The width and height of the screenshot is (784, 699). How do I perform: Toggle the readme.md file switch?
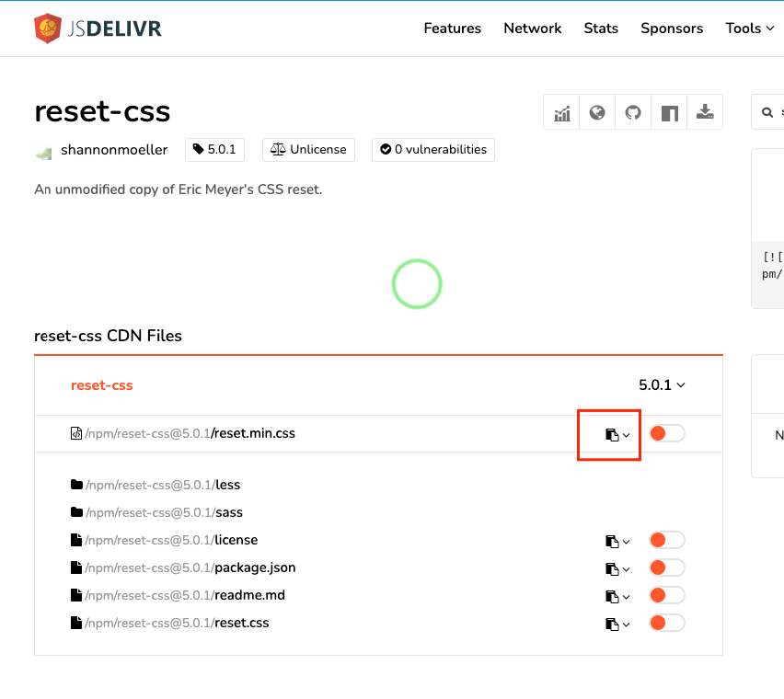point(667,595)
